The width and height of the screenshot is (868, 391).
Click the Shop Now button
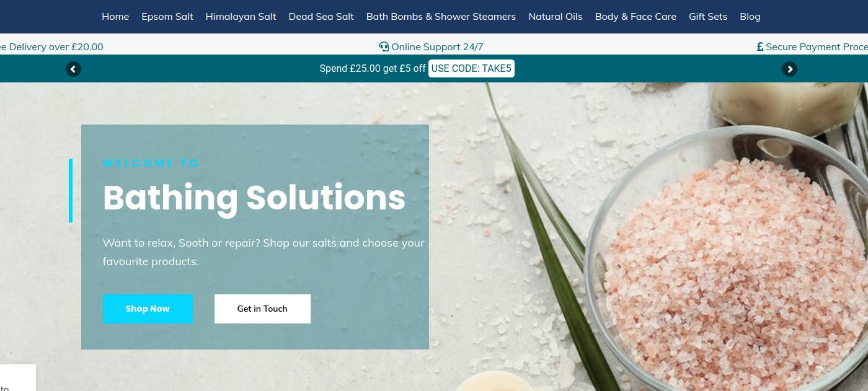[x=148, y=309]
